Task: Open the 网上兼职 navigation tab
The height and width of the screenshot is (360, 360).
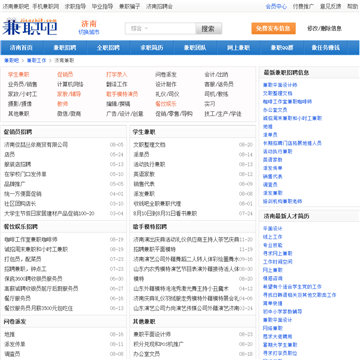Action: [238, 48]
